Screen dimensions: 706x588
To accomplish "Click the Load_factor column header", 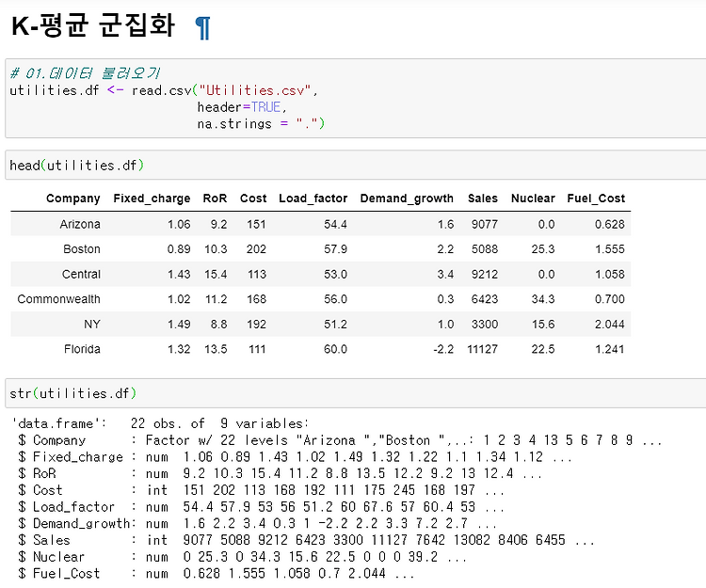I will [x=313, y=199].
